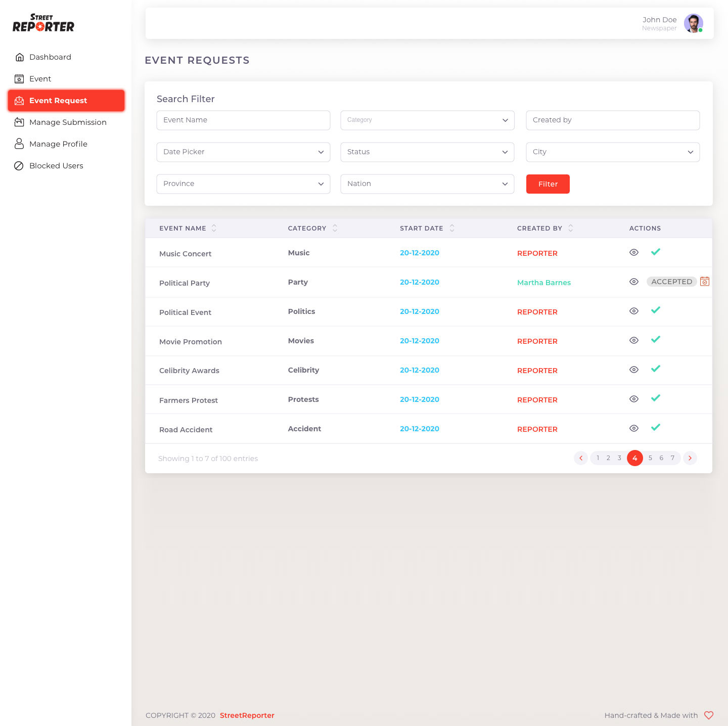View the Celibrity Awards request eye icon
This screenshot has height=726, width=728.
(x=634, y=370)
